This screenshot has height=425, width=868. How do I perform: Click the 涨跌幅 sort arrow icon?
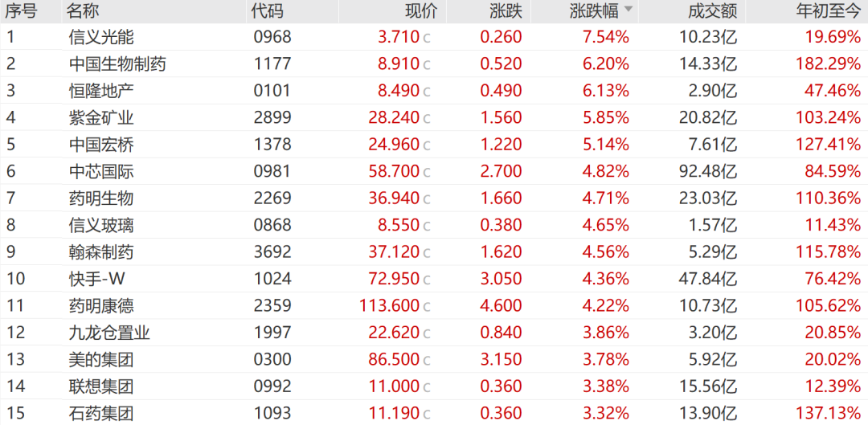tap(628, 10)
